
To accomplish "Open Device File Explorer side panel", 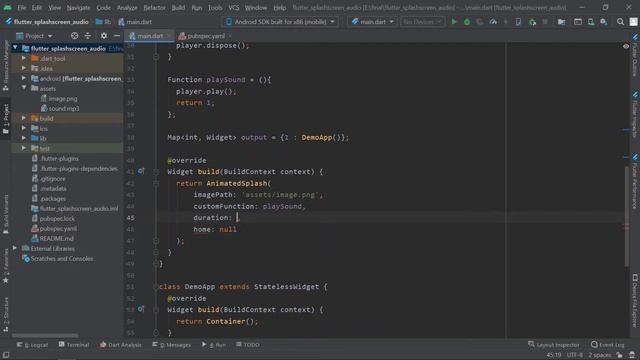I will (635, 300).
